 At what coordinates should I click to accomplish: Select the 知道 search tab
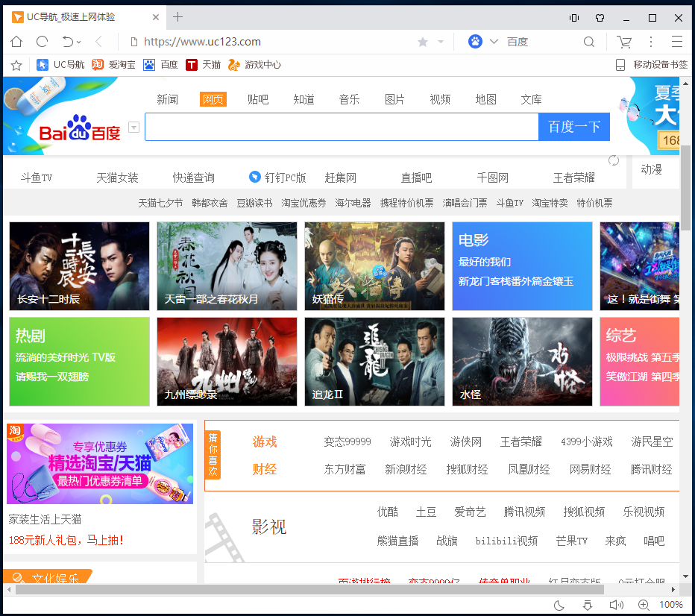(304, 99)
